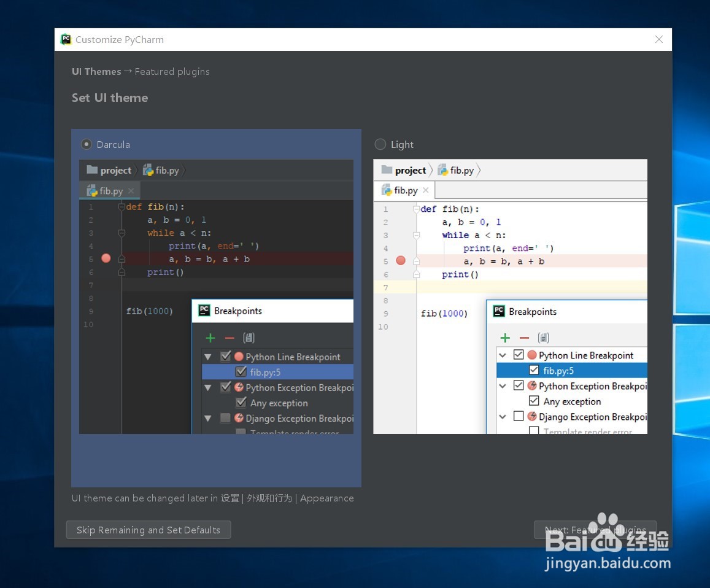This screenshot has width=710, height=588.
Task: Click Next: Featured plugins button
Action: [x=595, y=530]
